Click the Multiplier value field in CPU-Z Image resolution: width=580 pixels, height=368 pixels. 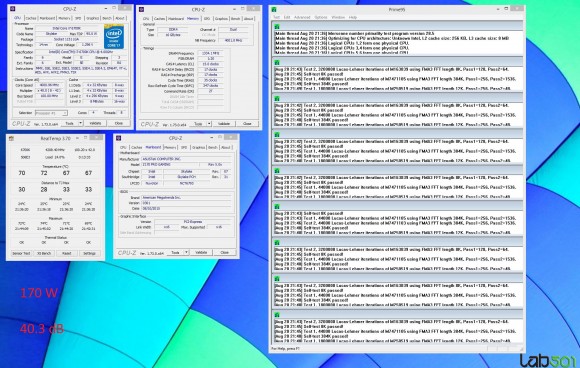point(50,91)
